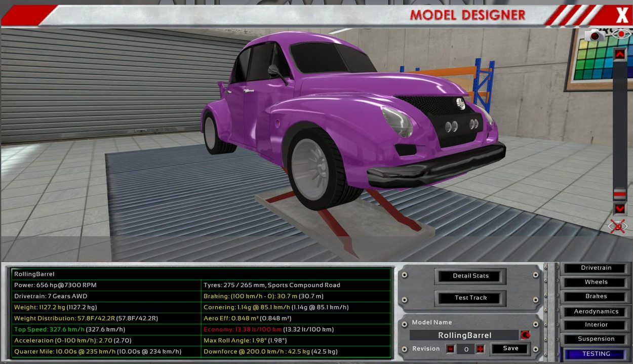Click the Model Name label

pos(431,322)
